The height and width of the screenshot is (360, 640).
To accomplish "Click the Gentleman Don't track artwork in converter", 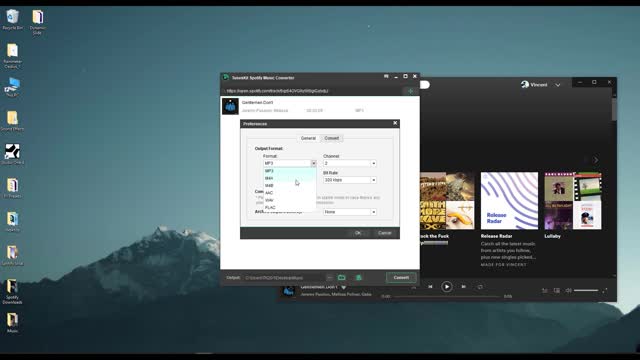I will coord(230,106).
